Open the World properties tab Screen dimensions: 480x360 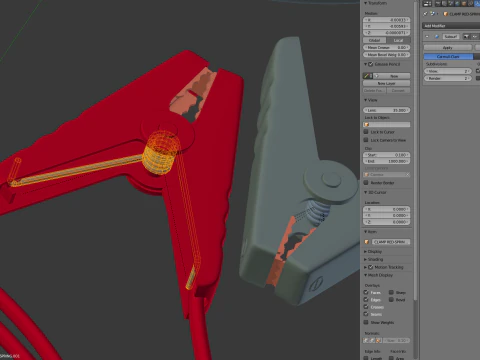457,4
